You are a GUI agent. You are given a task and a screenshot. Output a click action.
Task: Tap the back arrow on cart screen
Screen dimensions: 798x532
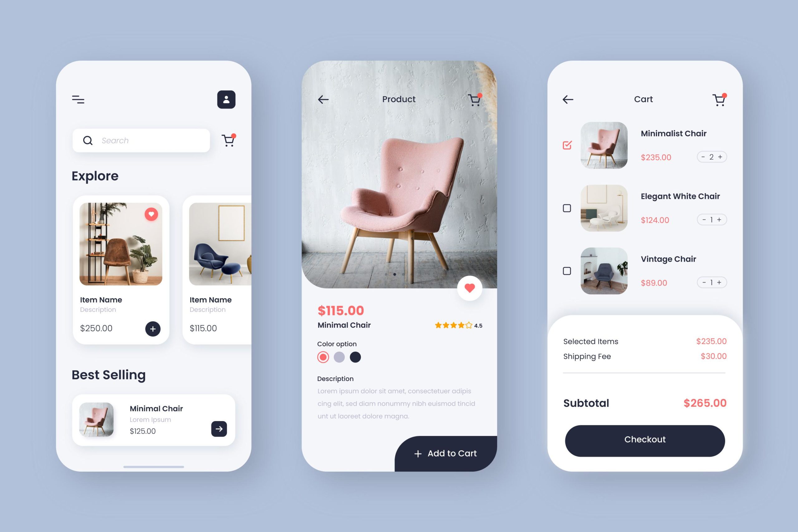[567, 99]
